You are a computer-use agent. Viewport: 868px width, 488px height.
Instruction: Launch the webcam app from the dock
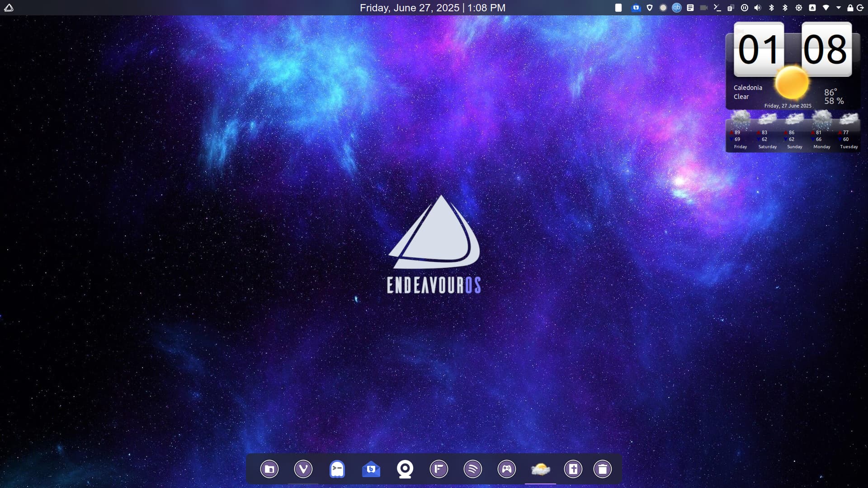pyautogui.click(x=405, y=469)
